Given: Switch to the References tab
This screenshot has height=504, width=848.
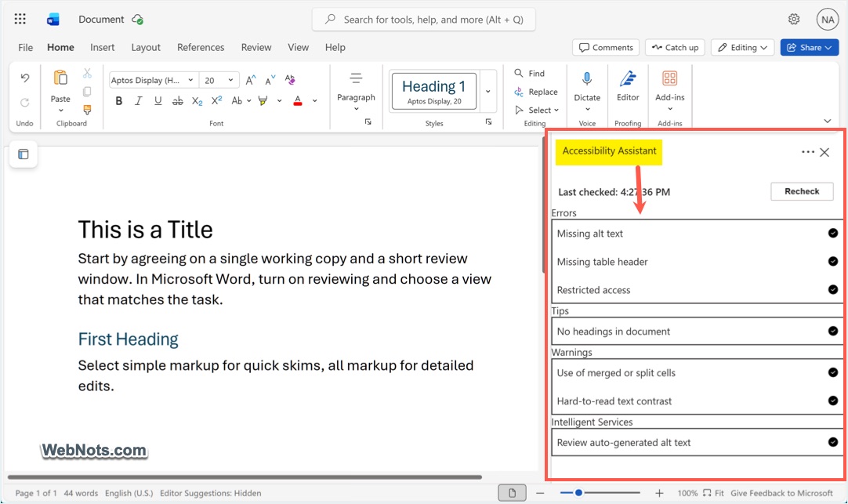Looking at the screenshot, I should point(201,48).
